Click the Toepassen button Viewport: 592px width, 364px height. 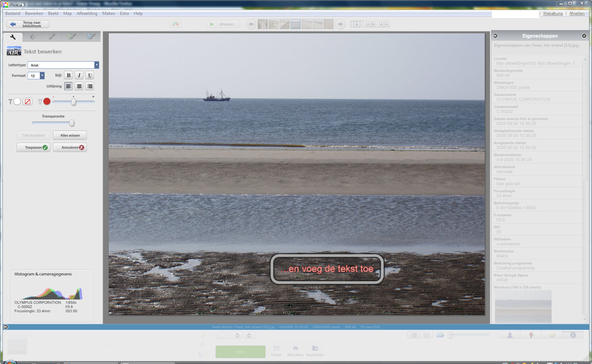click(x=34, y=148)
